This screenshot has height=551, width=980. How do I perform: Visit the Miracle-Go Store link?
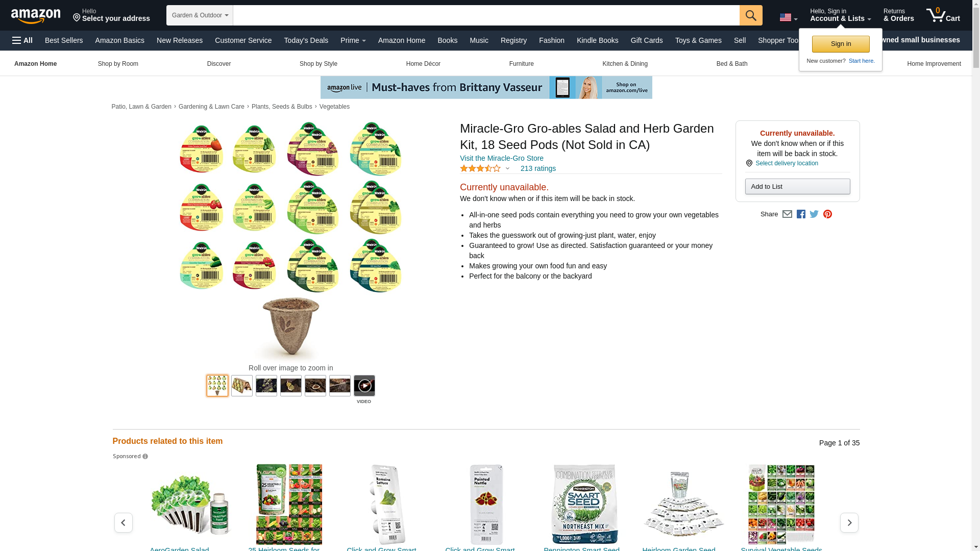501,158
